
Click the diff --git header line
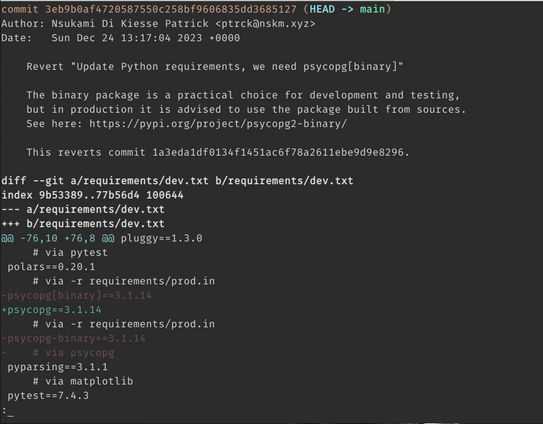(x=177, y=181)
